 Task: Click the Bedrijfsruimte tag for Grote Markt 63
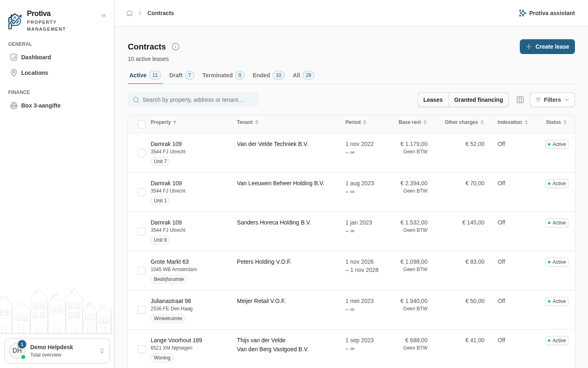click(169, 279)
